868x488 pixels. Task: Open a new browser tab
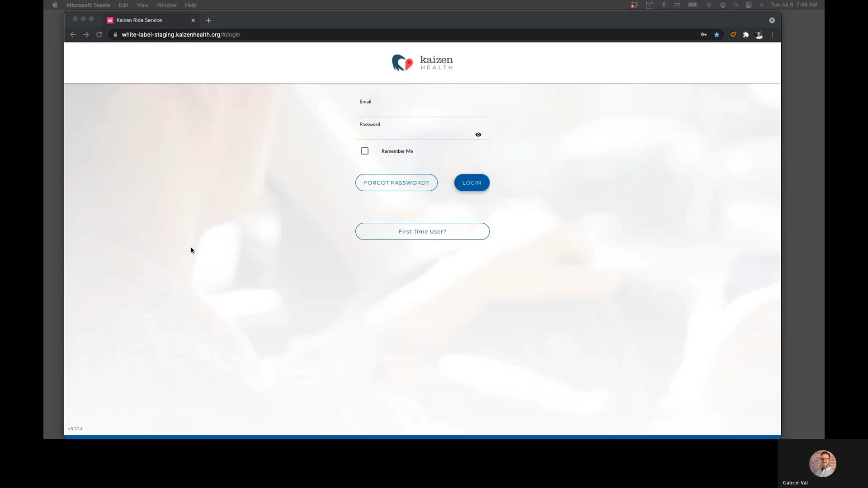click(x=208, y=20)
